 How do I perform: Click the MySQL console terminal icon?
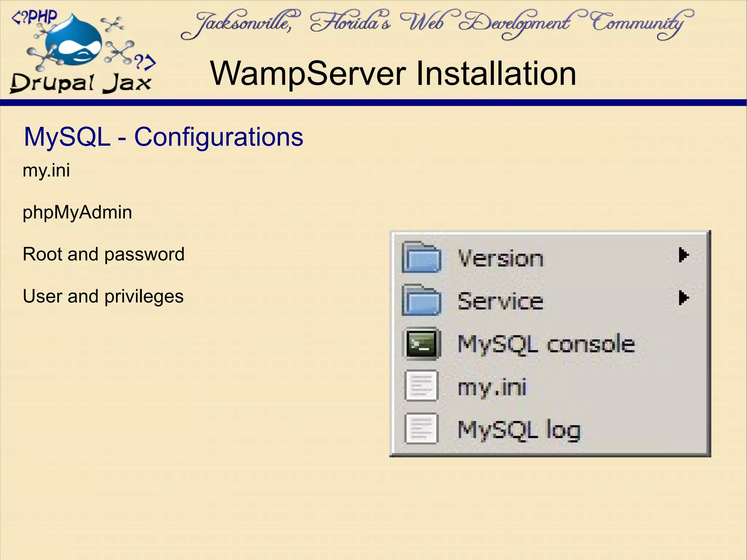pos(421,343)
